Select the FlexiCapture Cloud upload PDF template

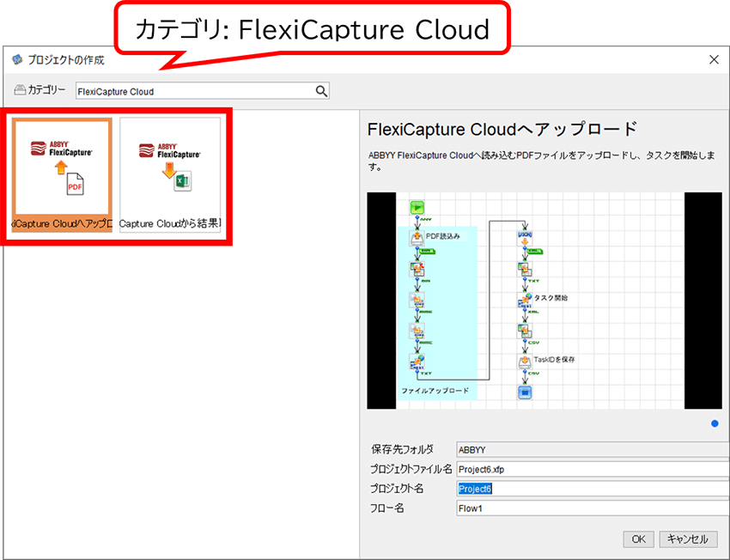pos(63,175)
